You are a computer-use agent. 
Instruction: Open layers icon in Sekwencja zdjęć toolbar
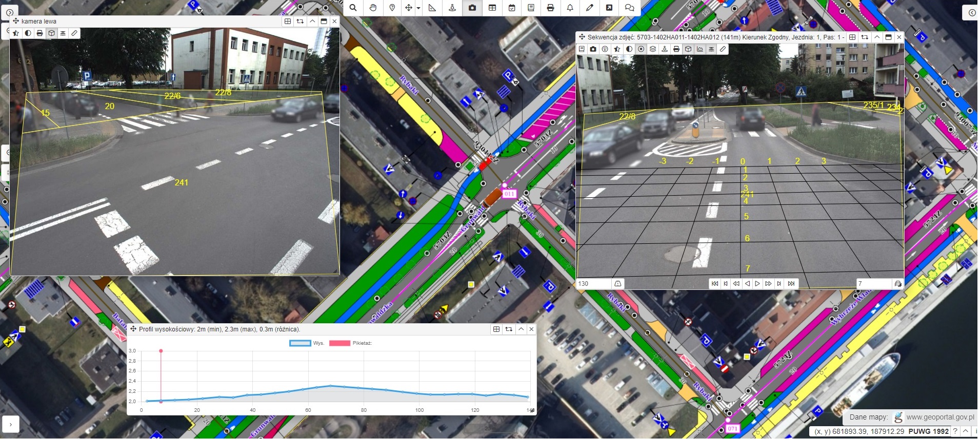653,49
